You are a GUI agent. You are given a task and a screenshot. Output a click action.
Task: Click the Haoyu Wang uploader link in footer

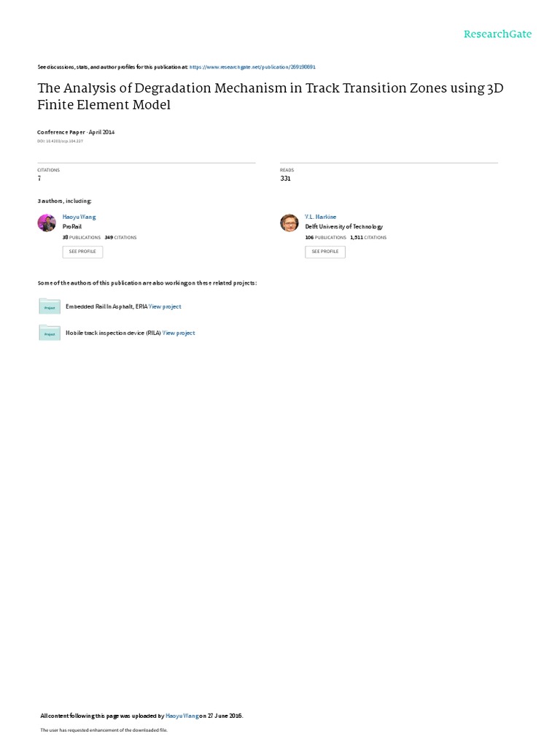click(182, 716)
